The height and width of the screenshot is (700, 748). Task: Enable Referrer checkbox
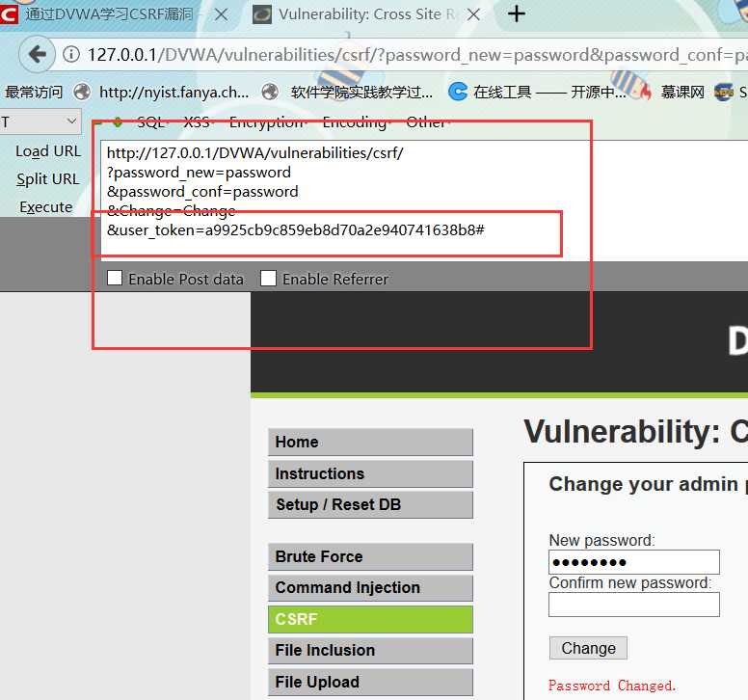point(268,279)
